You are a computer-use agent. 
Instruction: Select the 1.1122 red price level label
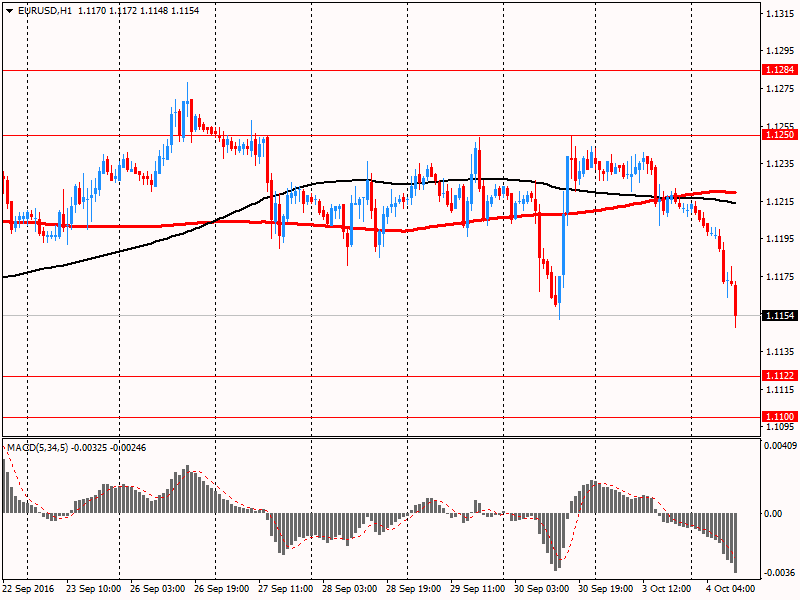tap(780, 376)
